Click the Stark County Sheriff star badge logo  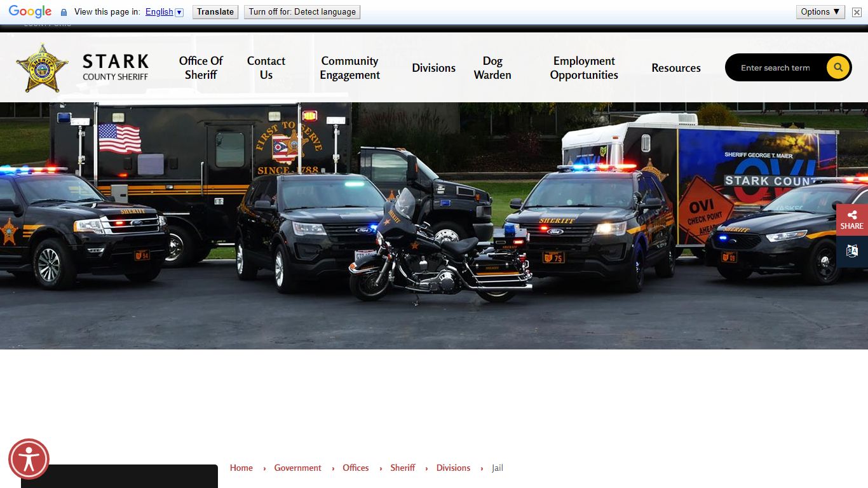tap(42, 68)
